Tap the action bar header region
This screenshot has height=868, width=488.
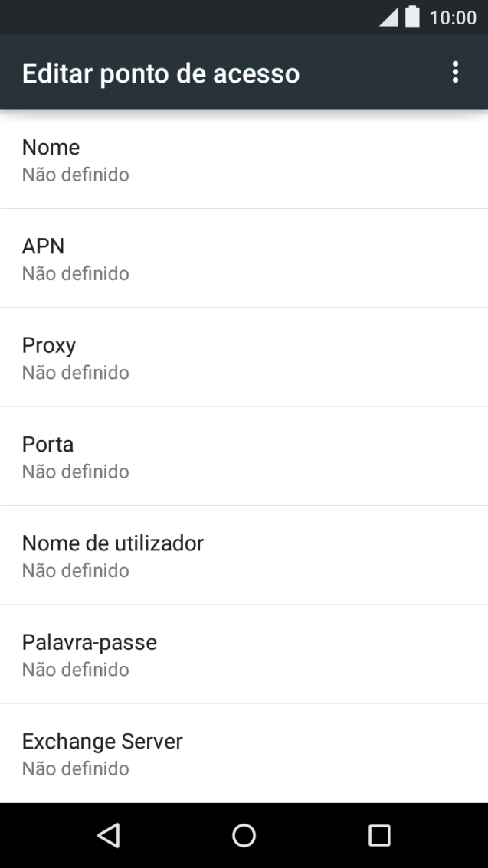click(244, 73)
